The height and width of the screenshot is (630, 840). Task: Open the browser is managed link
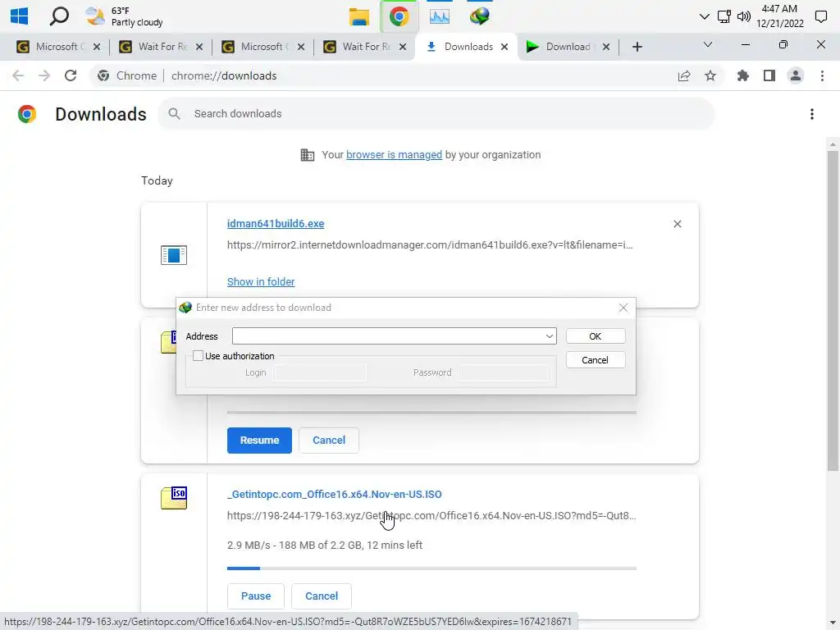(x=394, y=155)
